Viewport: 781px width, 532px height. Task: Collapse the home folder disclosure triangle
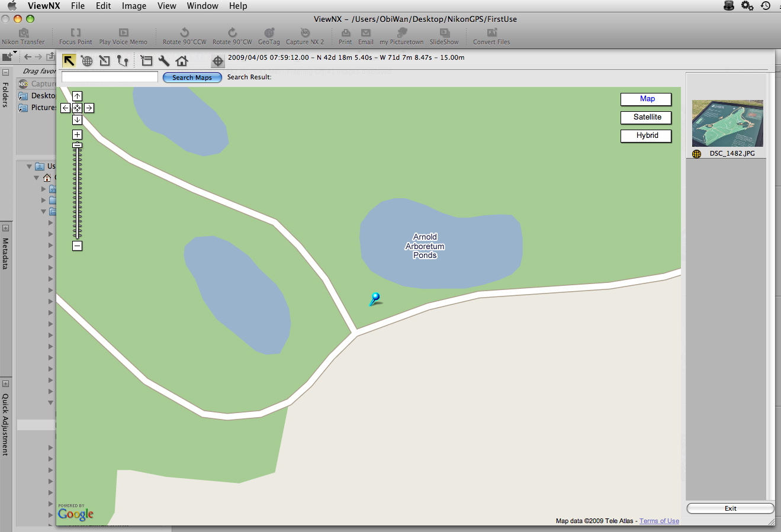[37, 178]
